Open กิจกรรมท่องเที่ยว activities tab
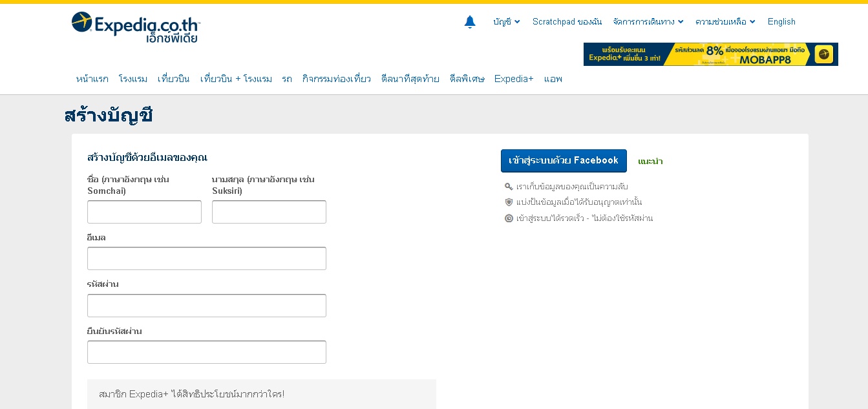 (337, 79)
